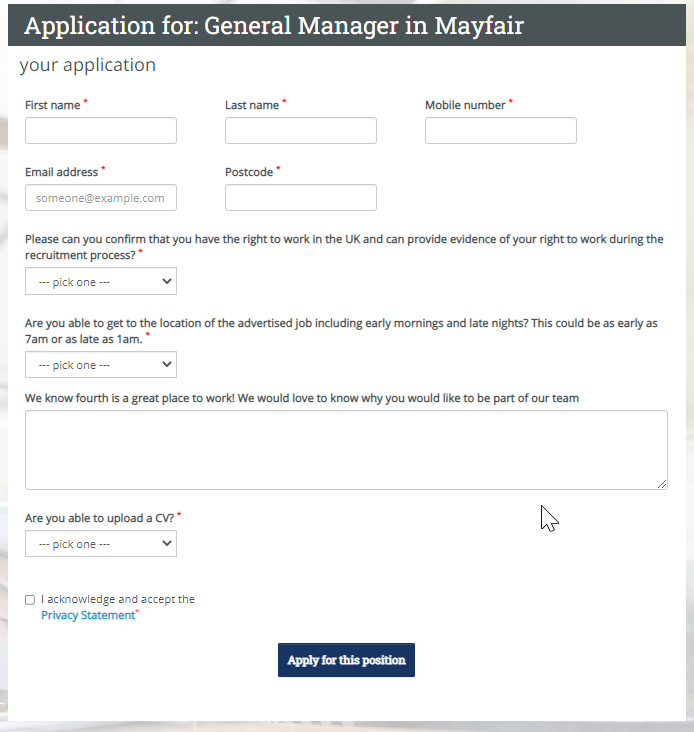Click the 'Are you able to upload a CV?' label
Image resolution: width=694 pixels, height=732 pixels.
pyautogui.click(x=99, y=518)
